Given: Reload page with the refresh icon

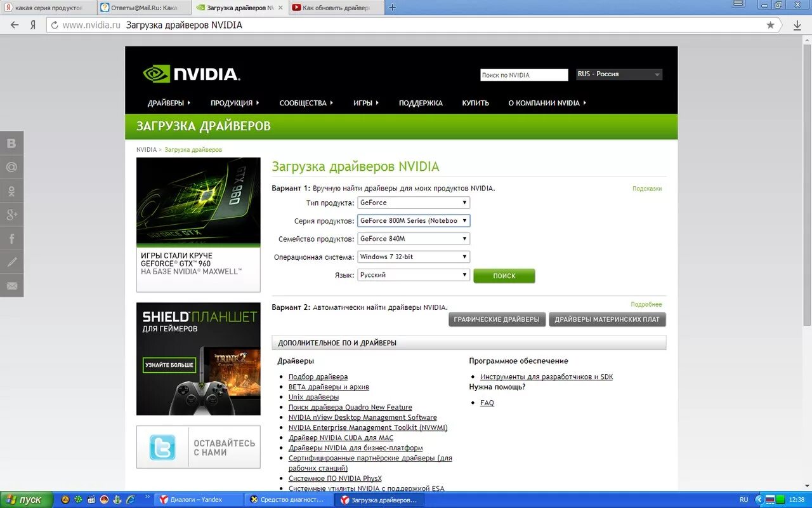Looking at the screenshot, I should pos(55,25).
